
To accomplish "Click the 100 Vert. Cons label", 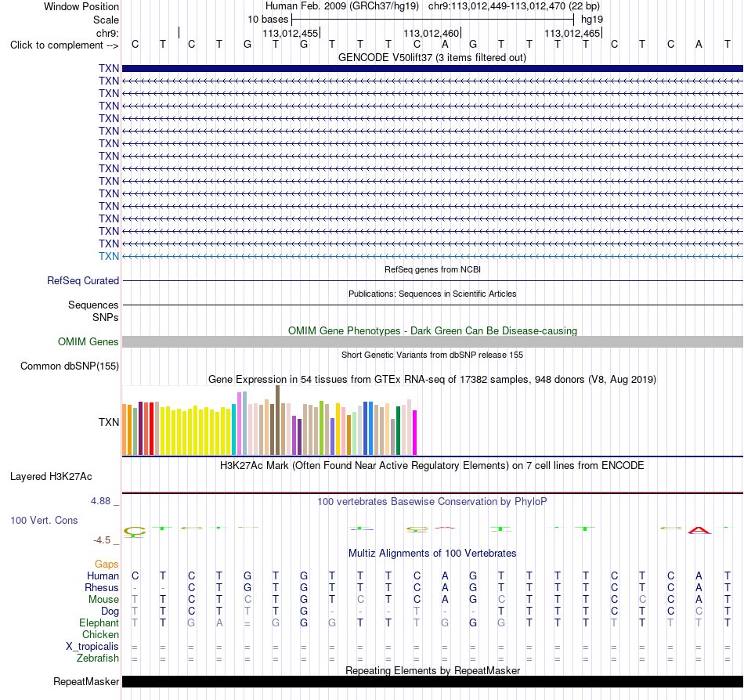I will 44,520.
